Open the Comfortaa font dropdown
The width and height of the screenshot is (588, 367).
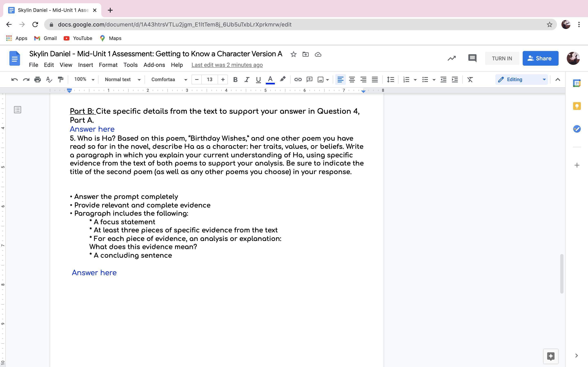click(x=169, y=79)
